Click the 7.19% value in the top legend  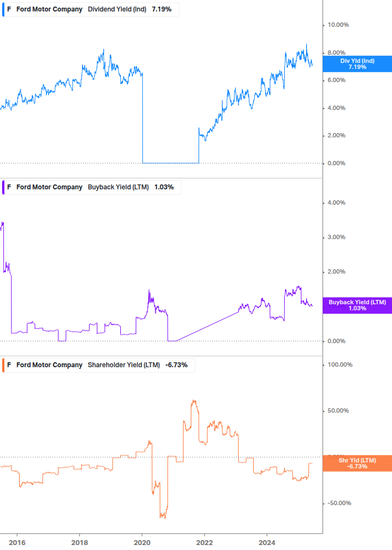[161, 9]
